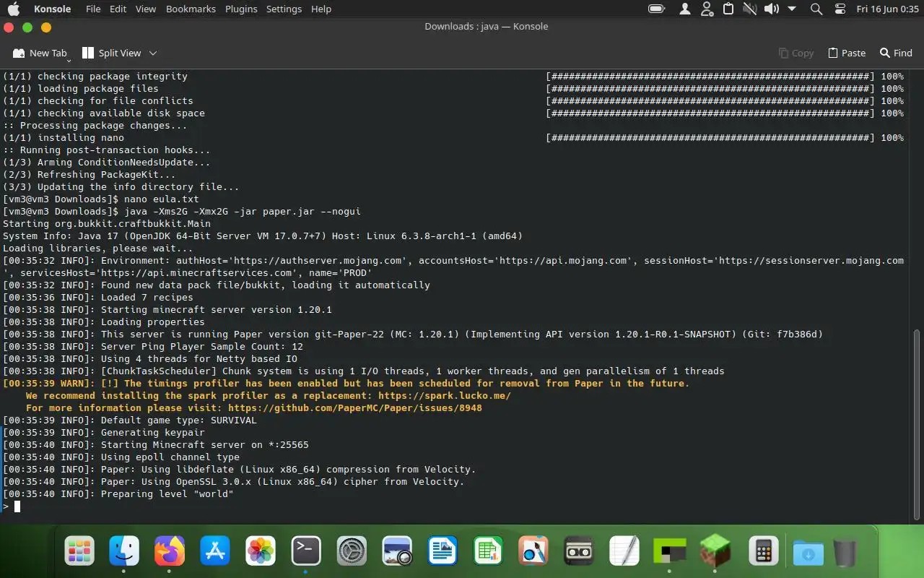Click 'Server Ping Player Sample Count: 12' line

[x=153, y=346]
